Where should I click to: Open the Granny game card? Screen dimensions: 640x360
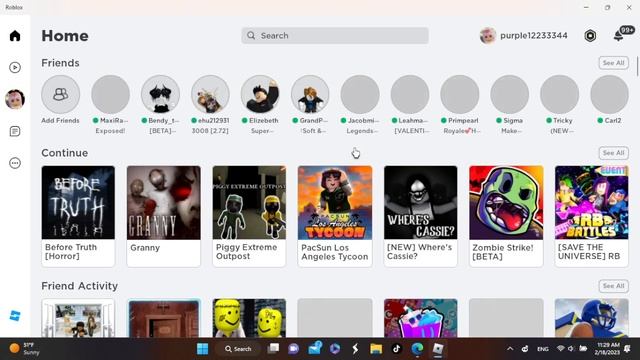tap(164, 216)
